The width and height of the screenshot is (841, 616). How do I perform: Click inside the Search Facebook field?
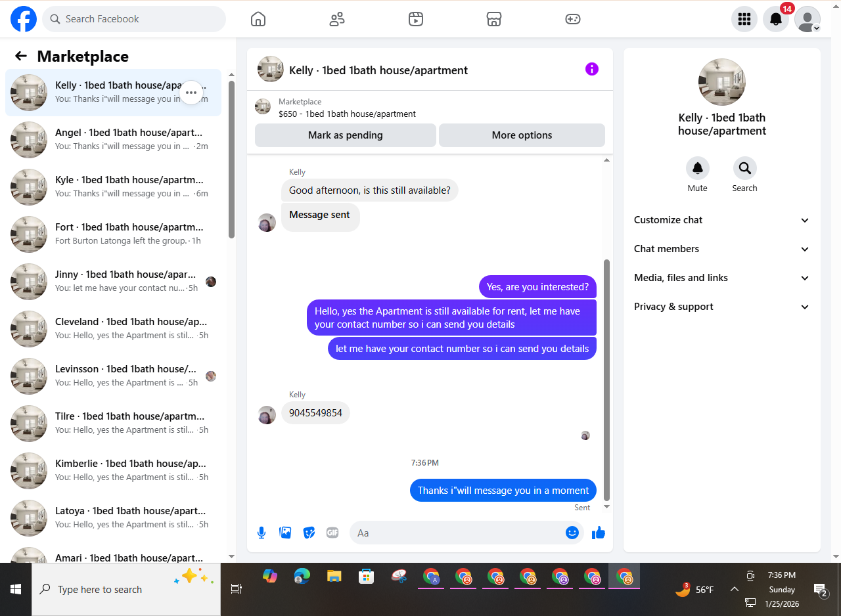pyautogui.click(x=134, y=19)
